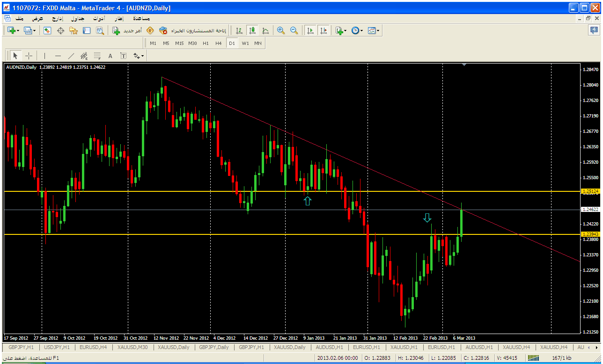This screenshot has height=364, width=603.
Task: Pick the horizontal line drawing tool
Action: click(58, 56)
